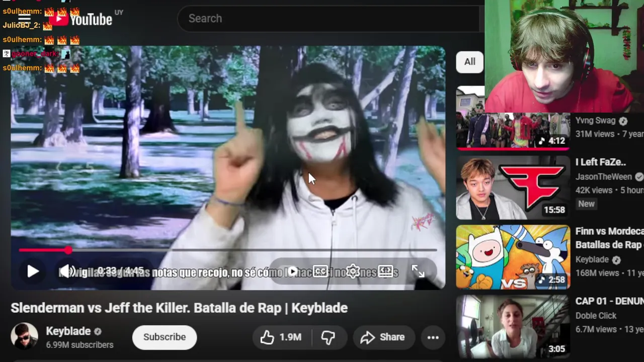Click the JulioBJ_2 chat username
This screenshot has height=362, width=644.
[x=21, y=25]
